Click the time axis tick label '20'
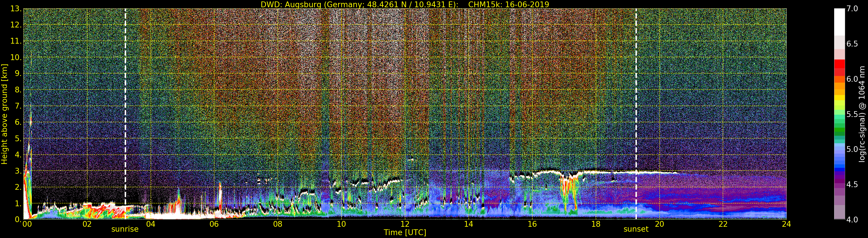 pyautogui.click(x=659, y=224)
